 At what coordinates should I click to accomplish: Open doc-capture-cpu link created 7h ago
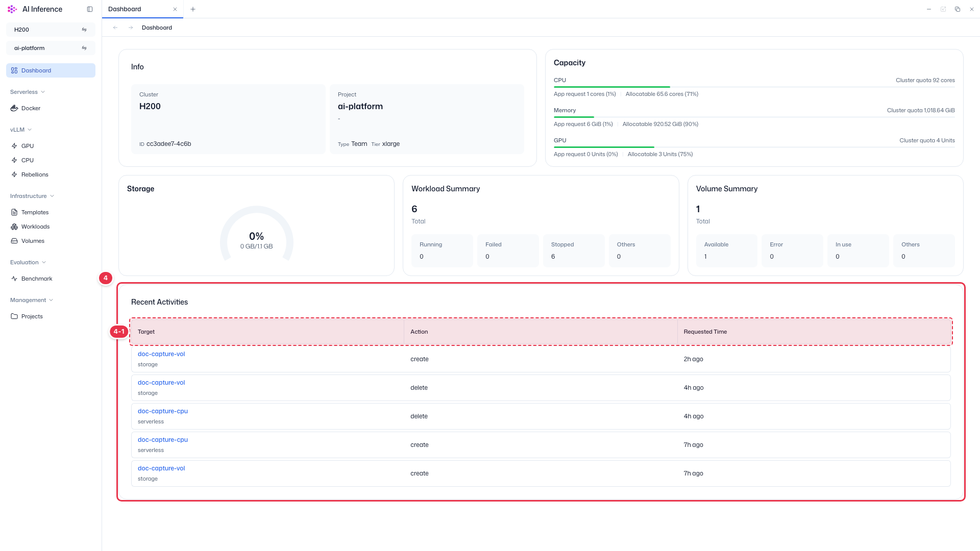163,440
